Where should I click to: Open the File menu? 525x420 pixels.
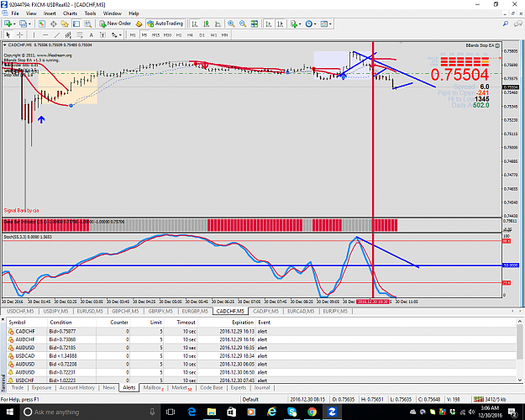pos(15,13)
